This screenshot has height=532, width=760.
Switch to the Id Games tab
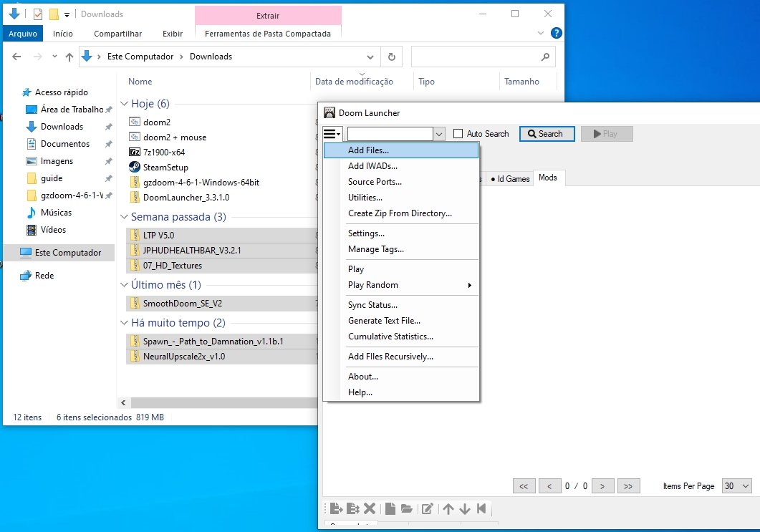click(509, 179)
